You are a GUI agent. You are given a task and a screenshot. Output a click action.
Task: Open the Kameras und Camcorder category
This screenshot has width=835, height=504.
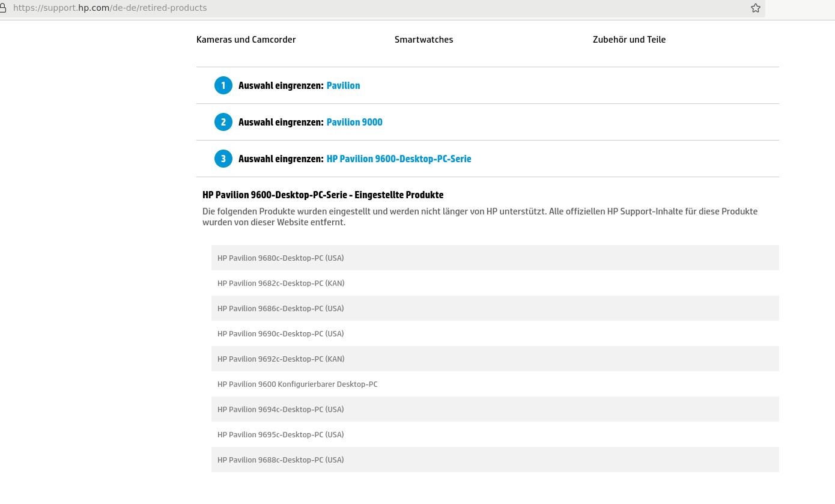[246, 40]
